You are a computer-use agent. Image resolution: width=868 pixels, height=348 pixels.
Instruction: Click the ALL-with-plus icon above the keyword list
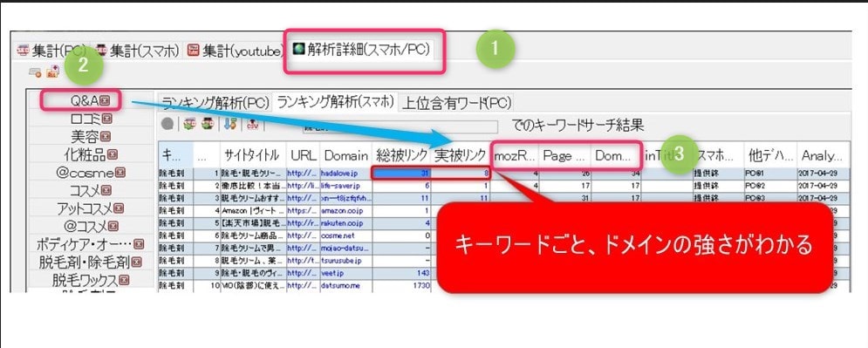click(52, 72)
